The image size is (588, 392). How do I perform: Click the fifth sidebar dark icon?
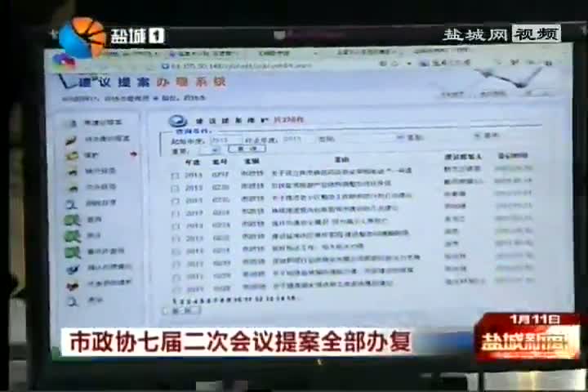[x=73, y=189]
